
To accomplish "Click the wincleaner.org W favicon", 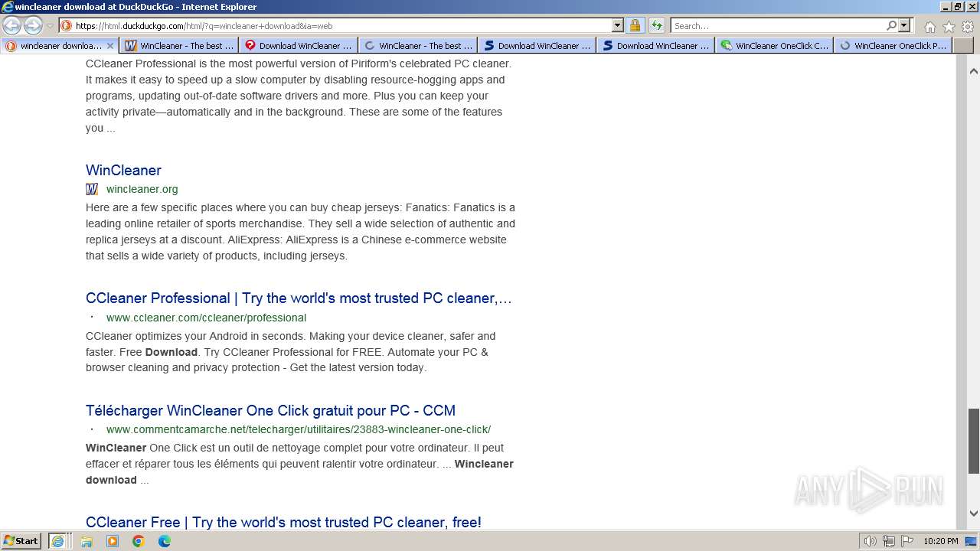I will [x=92, y=189].
